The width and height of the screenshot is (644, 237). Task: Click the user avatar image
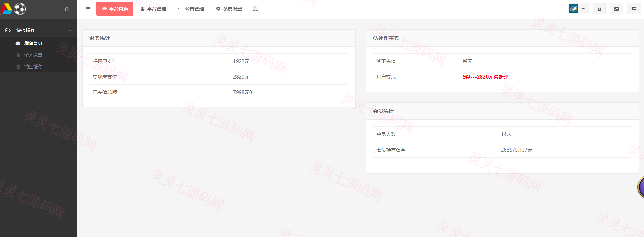[574, 9]
